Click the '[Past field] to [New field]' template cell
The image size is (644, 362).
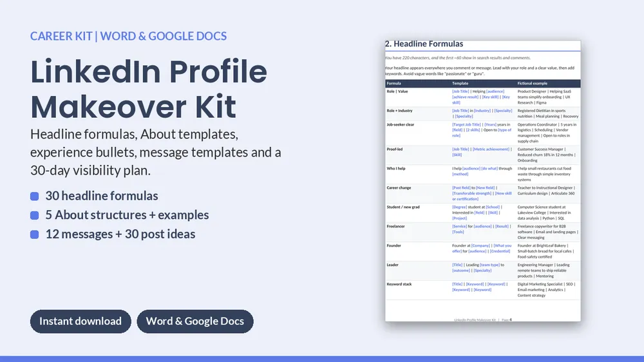click(482, 194)
